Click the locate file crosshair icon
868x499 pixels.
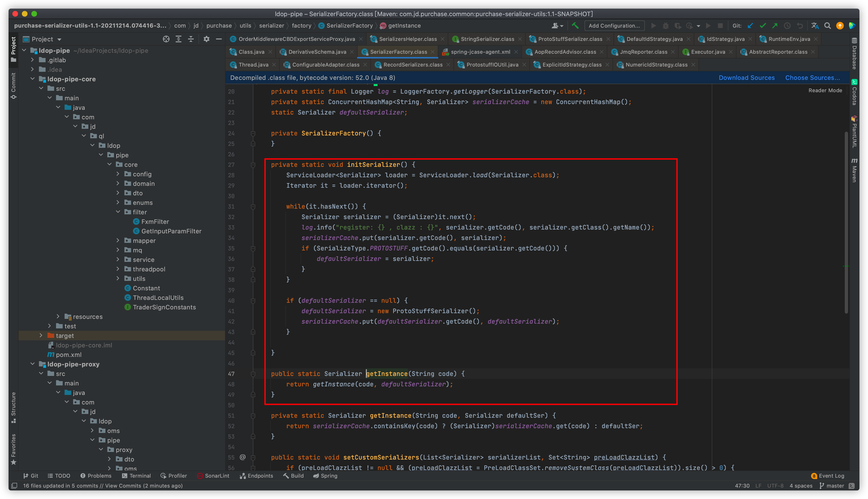click(166, 39)
